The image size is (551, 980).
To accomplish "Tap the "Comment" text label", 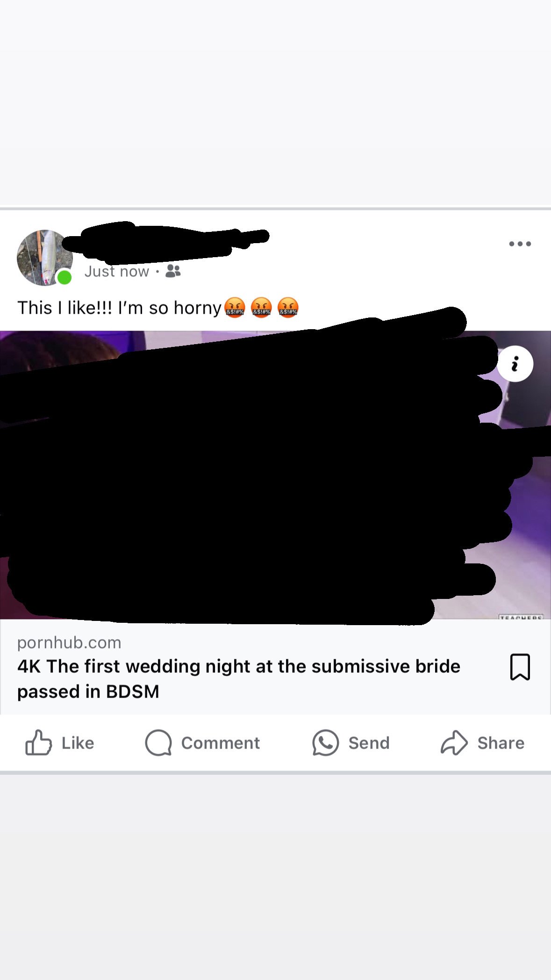I will [x=221, y=743].
